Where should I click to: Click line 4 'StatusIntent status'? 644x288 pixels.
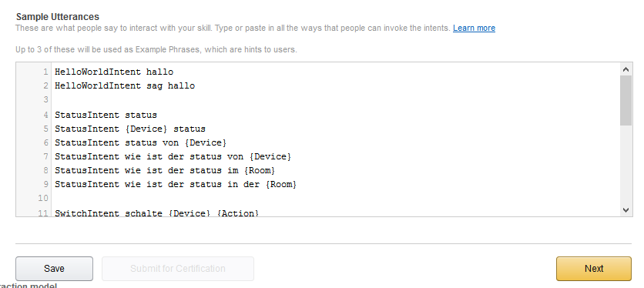[106, 115]
